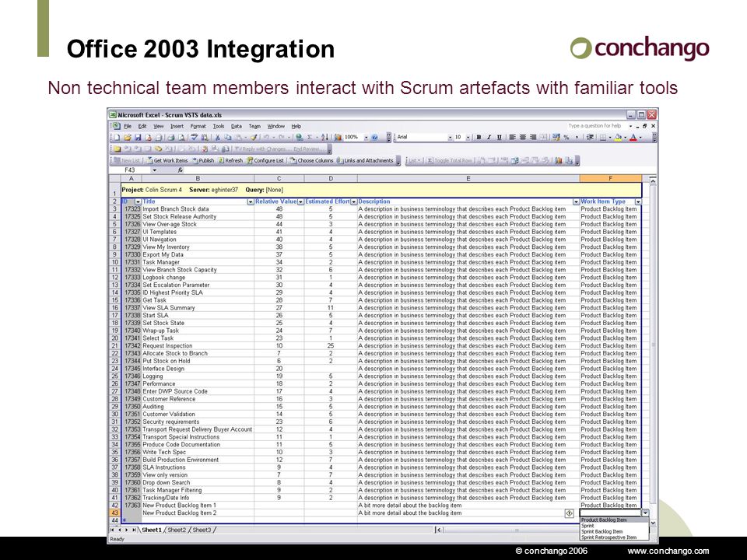Click the Print printer icon
Image resolution: width=747 pixels, height=560 pixels.
pyautogui.click(x=171, y=137)
